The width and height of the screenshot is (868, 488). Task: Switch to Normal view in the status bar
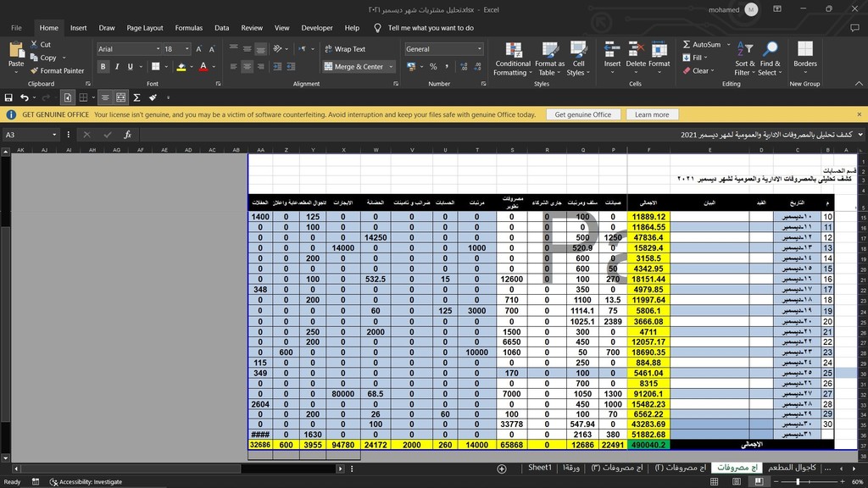point(714,482)
